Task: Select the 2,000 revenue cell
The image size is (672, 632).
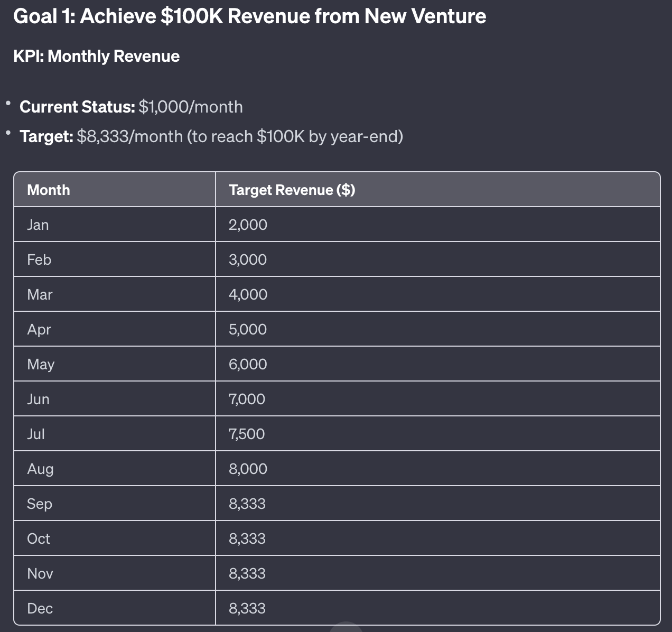Action: tap(248, 225)
